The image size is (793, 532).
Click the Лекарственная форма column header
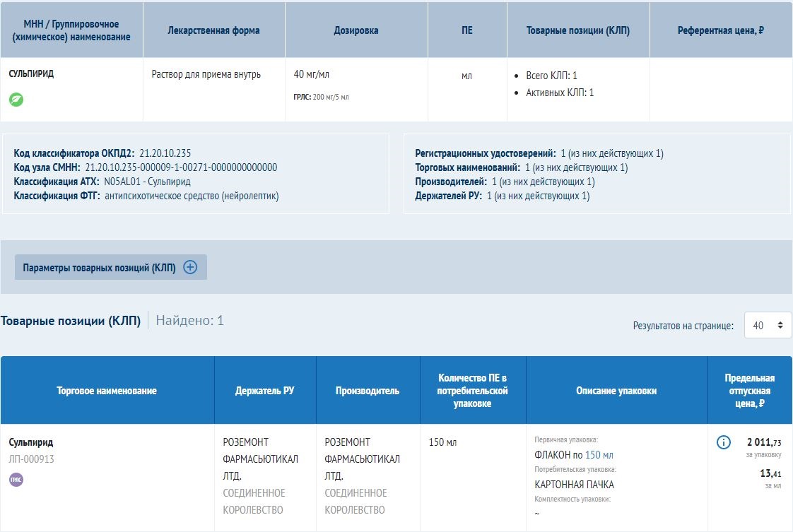(213, 30)
